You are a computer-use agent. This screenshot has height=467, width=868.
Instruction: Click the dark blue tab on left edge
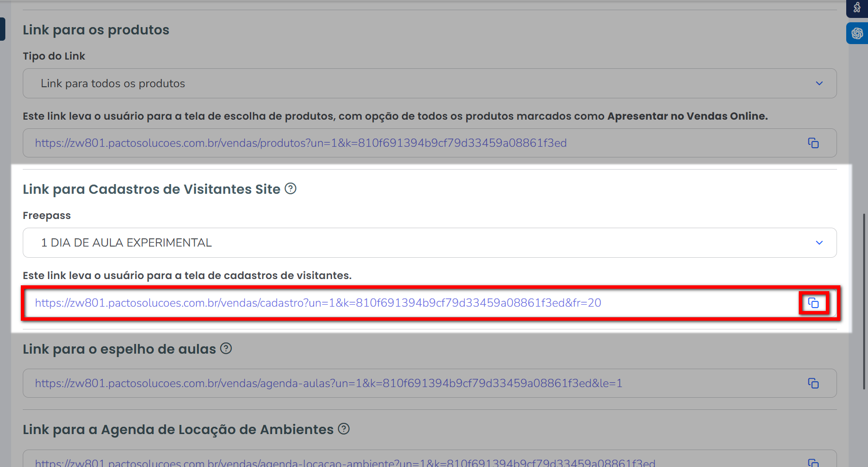click(x=2, y=29)
